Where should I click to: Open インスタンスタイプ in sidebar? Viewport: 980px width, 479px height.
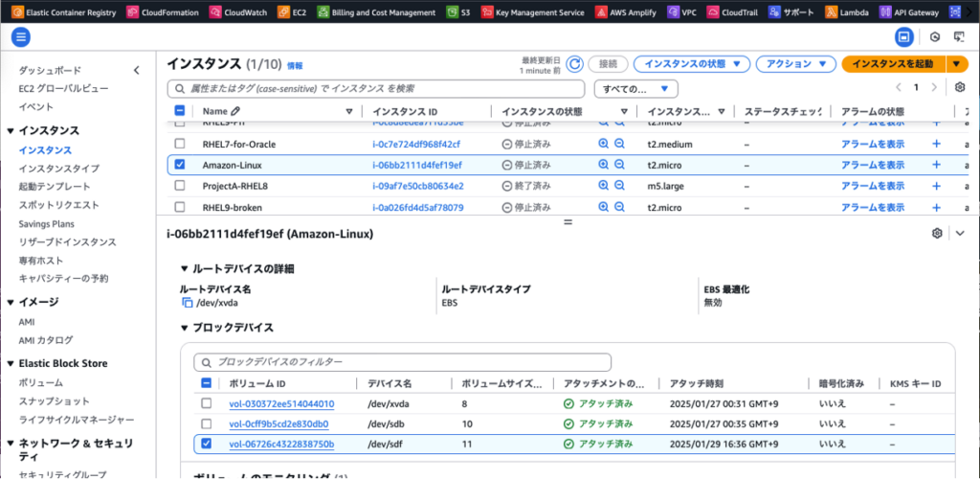pyautogui.click(x=58, y=169)
